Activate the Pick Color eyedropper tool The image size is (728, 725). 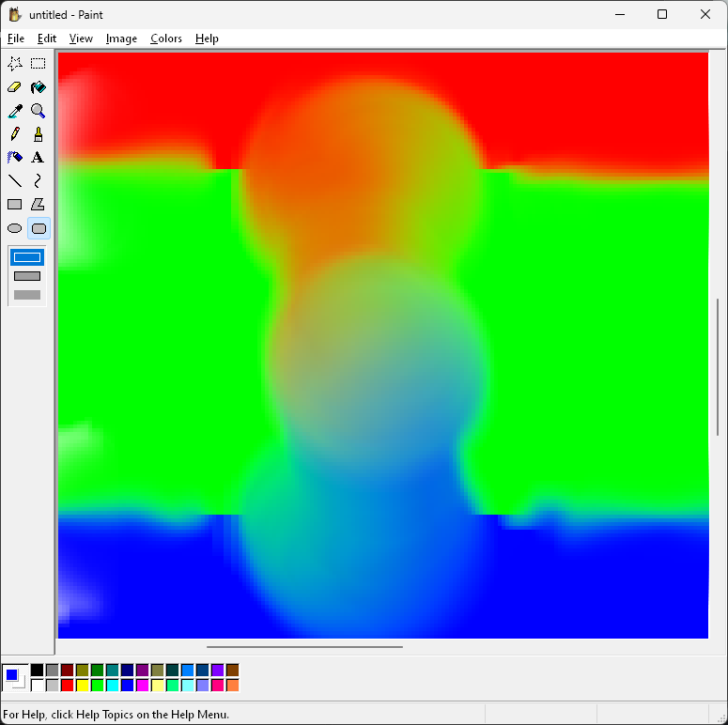[x=15, y=111]
